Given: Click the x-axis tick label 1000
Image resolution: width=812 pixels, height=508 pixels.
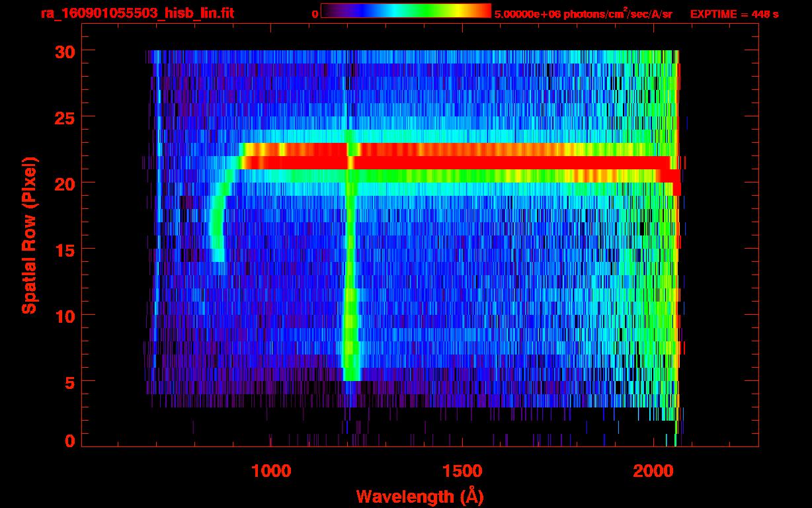Looking at the screenshot, I should (270, 470).
